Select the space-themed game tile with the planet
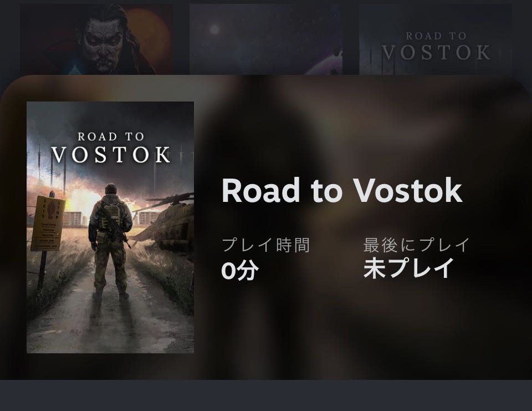The image size is (532, 411). click(265, 39)
